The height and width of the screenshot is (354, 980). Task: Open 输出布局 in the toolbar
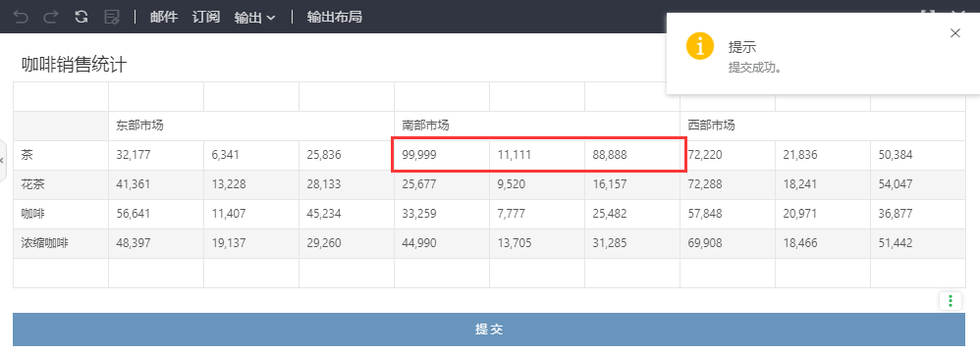335,17
